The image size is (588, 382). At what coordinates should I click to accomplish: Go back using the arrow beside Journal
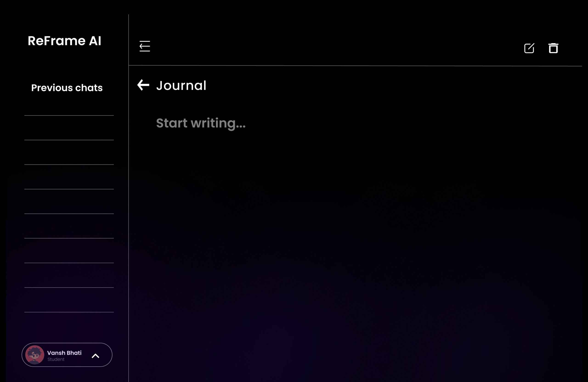click(x=143, y=85)
